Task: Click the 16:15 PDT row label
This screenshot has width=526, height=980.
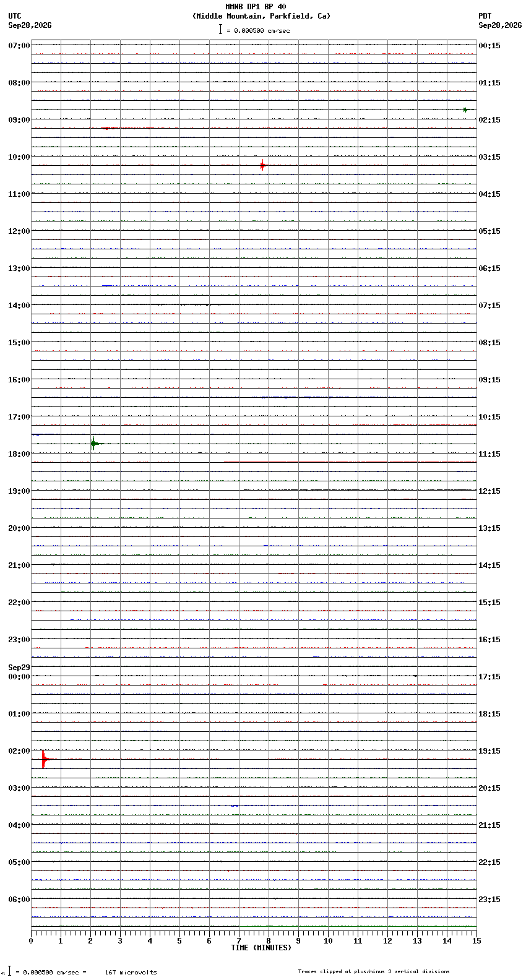Action: click(x=489, y=640)
